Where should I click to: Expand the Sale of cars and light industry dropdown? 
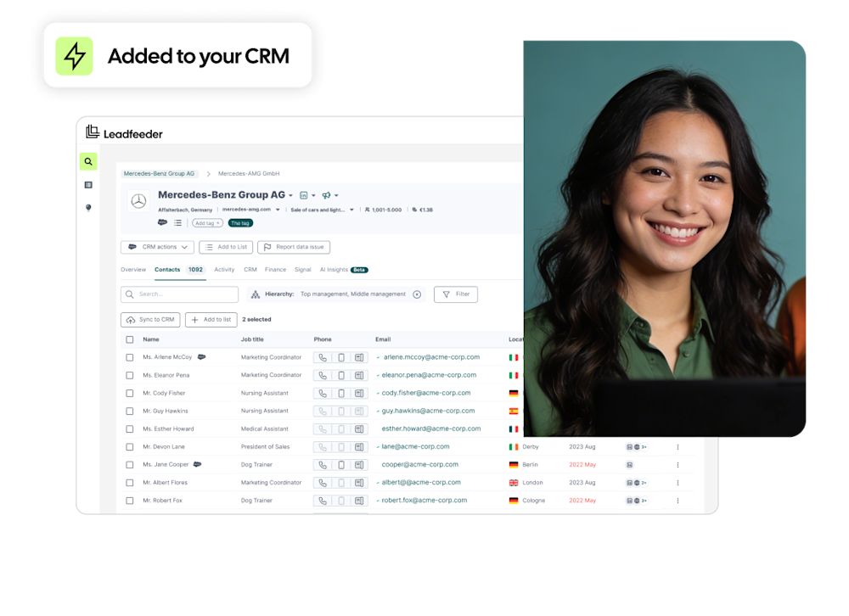(x=351, y=210)
